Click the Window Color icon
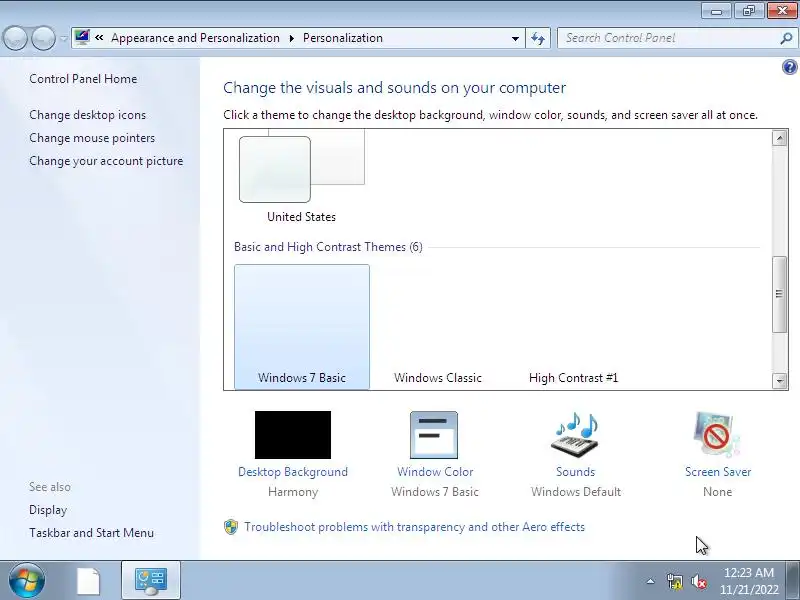The image size is (800, 600). [x=434, y=435]
